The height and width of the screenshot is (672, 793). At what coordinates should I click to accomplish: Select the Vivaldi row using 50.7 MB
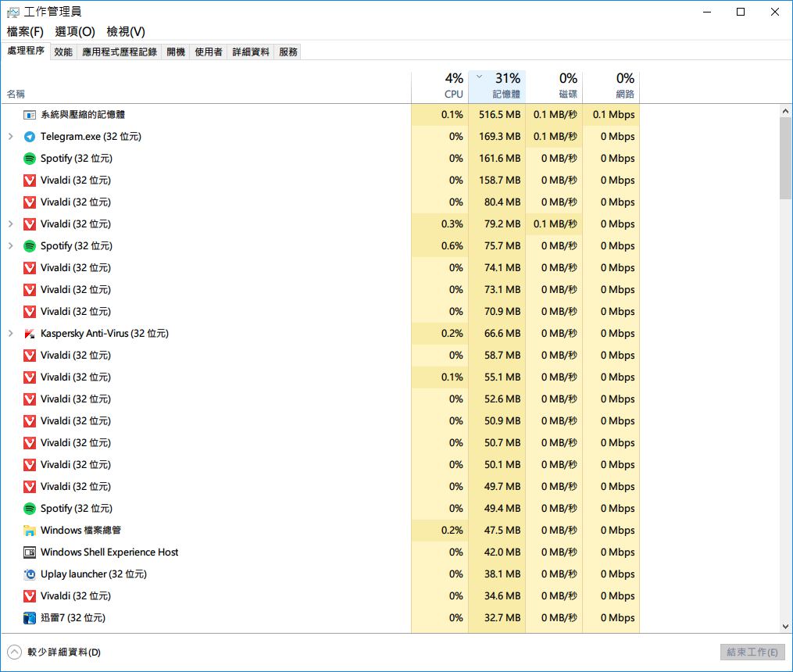(x=320, y=443)
